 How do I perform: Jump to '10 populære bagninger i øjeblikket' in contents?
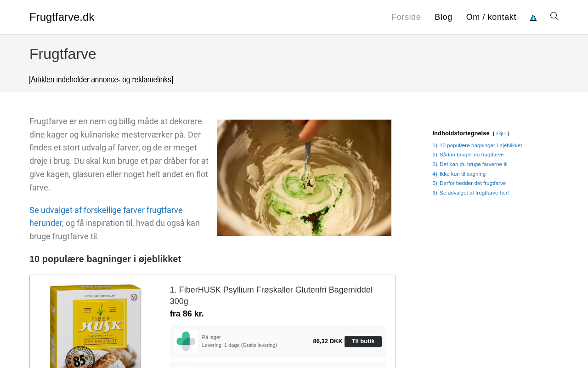tap(481, 145)
